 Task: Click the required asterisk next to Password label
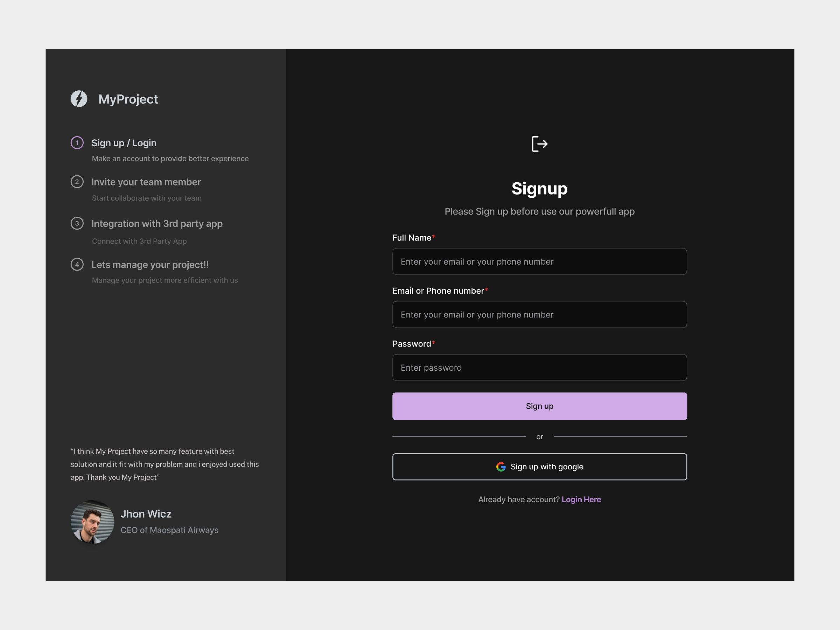(x=433, y=343)
